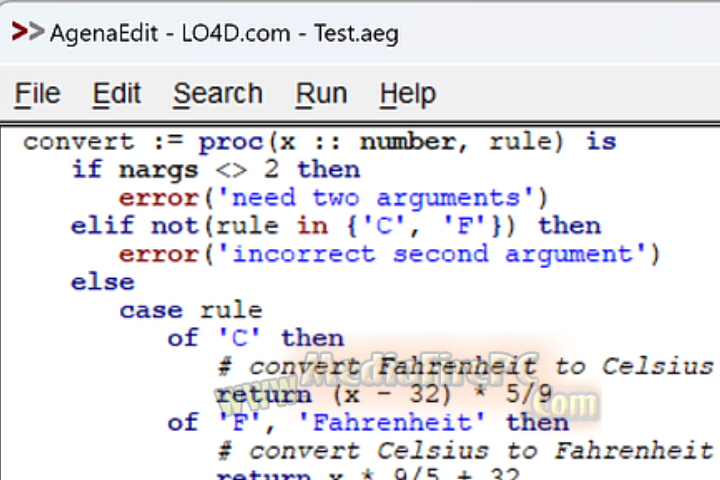Open the Help menu

(x=408, y=94)
